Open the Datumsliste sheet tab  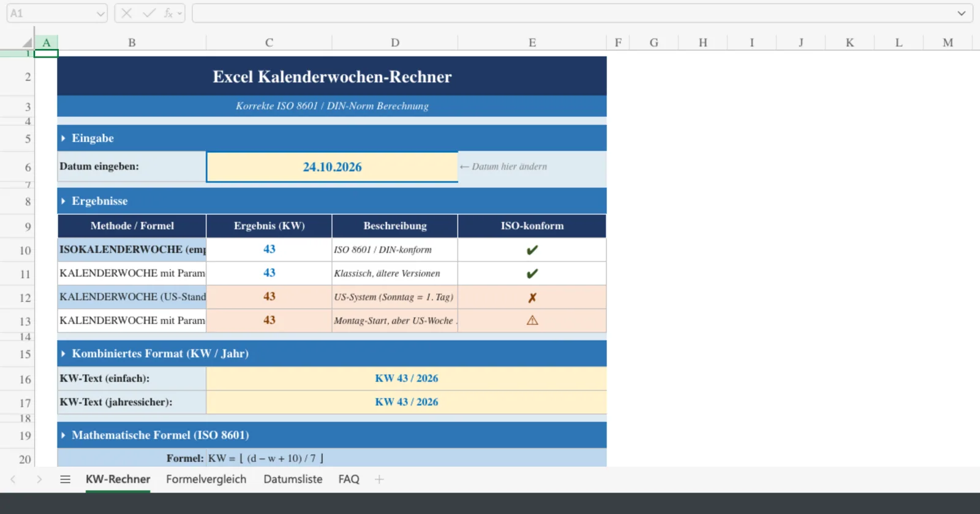tap(293, 479)
